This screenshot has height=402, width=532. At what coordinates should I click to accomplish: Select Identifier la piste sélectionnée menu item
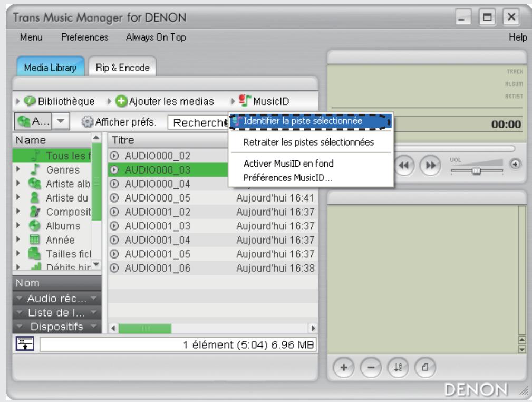tap(311, 121)
